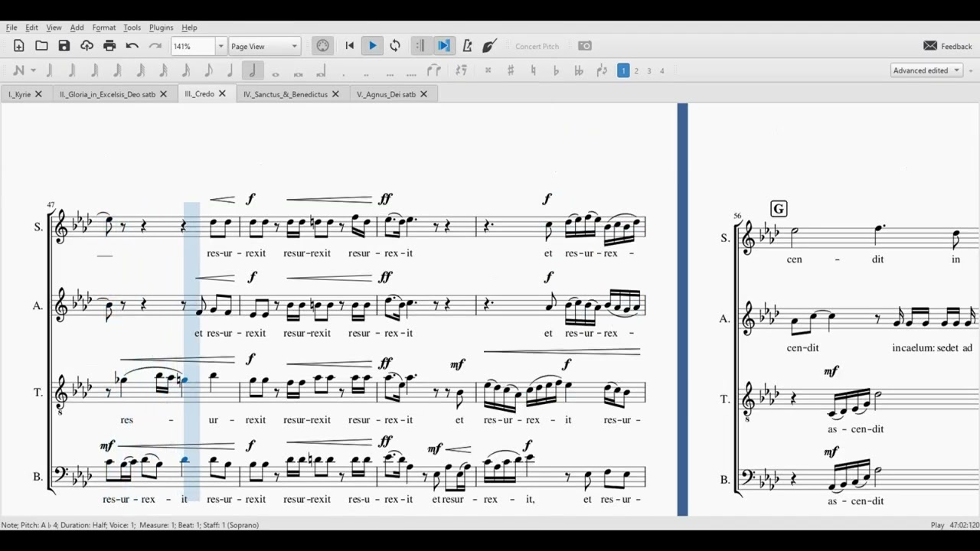The image size is (980, 551).
Task: Open the Format menu
Action: (x=104, y=28)
